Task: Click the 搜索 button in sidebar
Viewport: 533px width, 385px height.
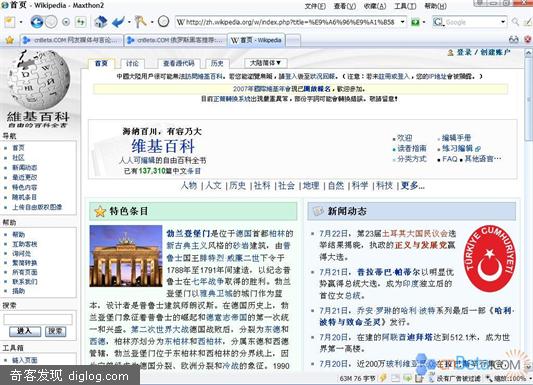Action: pos(55,331)
